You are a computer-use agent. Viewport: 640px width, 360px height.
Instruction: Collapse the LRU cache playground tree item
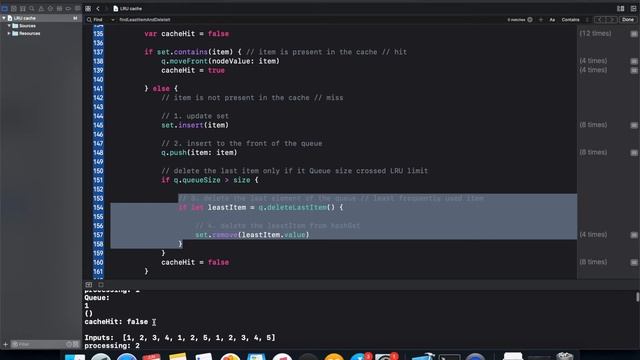[x=4, y=18]
